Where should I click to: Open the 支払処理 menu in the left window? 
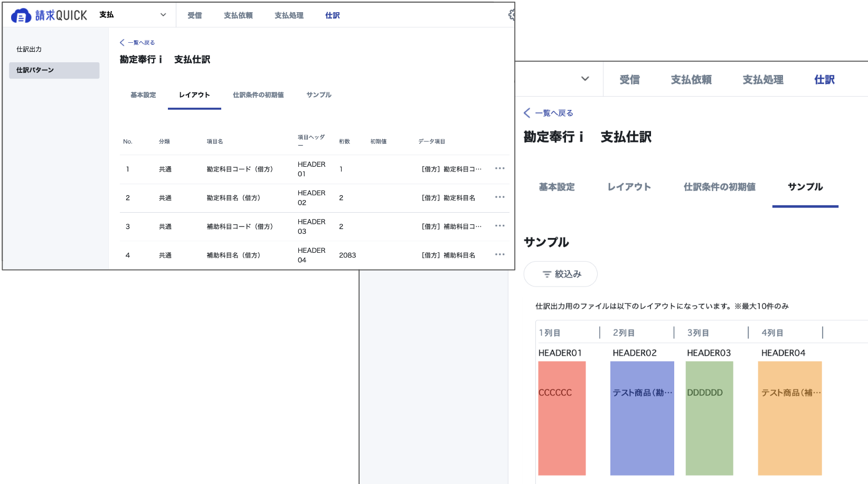[x=289, y=15]
